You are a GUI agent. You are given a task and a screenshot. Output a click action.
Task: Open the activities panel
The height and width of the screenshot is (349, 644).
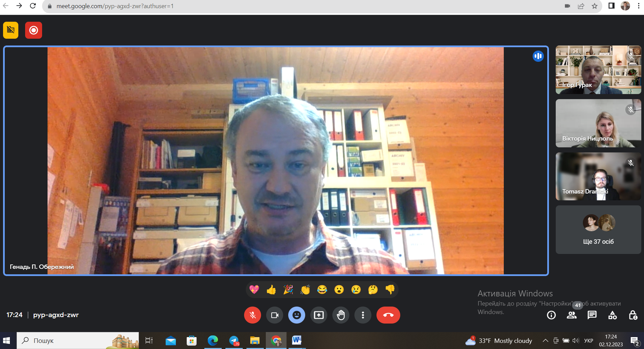click(x=612, y=315)
